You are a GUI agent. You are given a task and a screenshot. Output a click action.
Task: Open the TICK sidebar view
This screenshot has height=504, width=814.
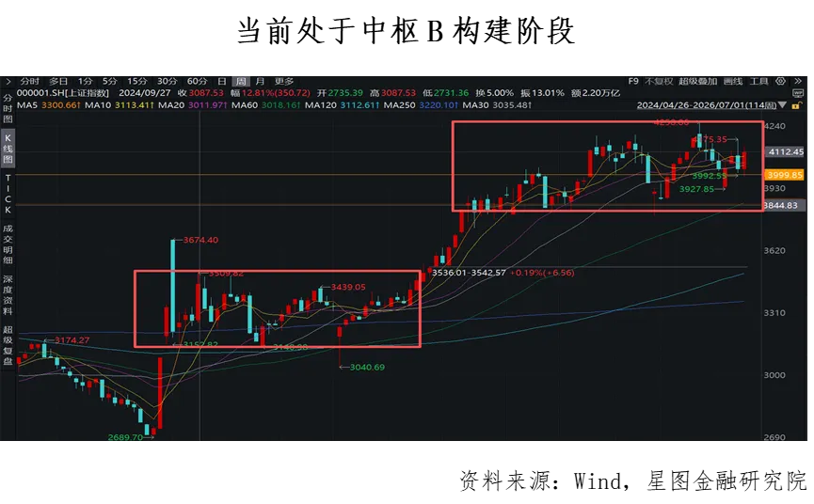coord(8,194)
